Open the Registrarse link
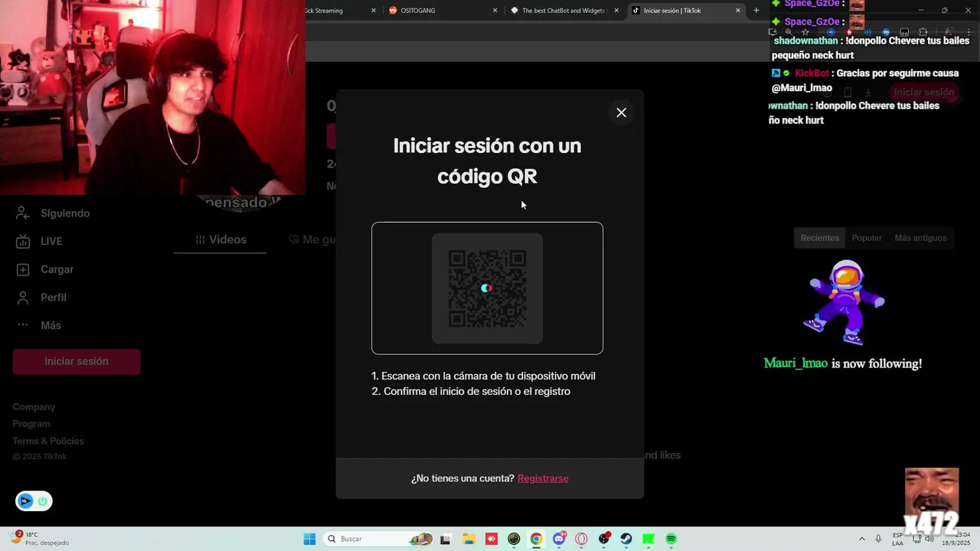 [543, 478]
